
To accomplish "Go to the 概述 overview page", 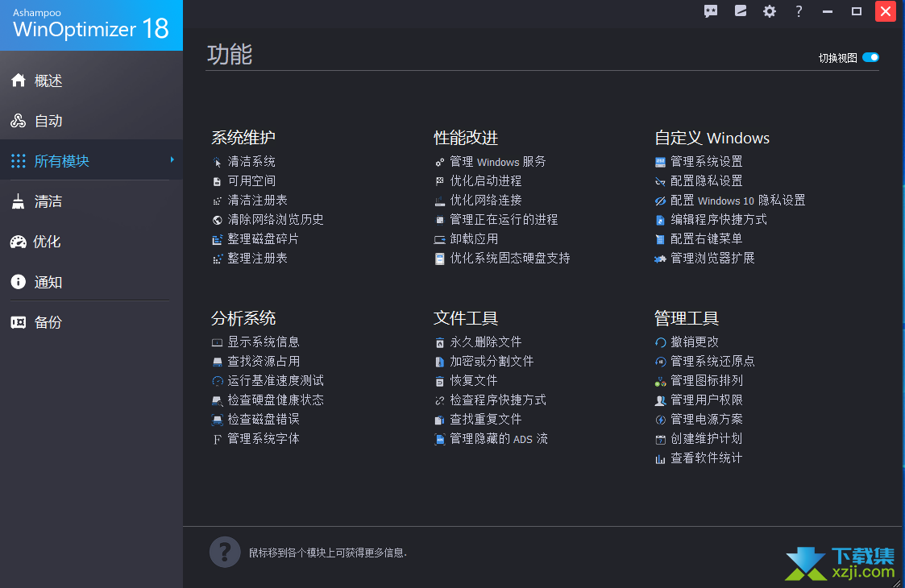I will click(x=91, y=81).
